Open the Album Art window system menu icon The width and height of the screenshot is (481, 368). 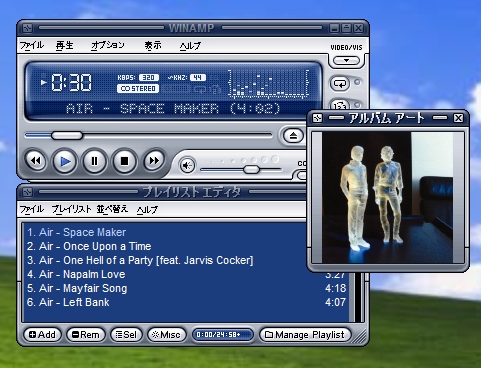tap(317, 118)
